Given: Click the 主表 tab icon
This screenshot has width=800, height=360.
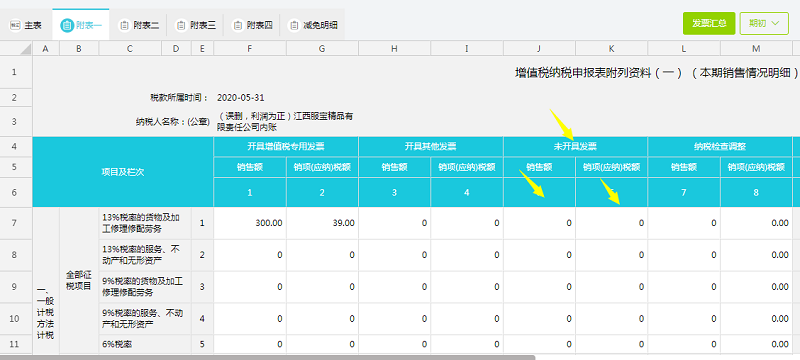Looking at the screenshot, I should pos(15,25).
